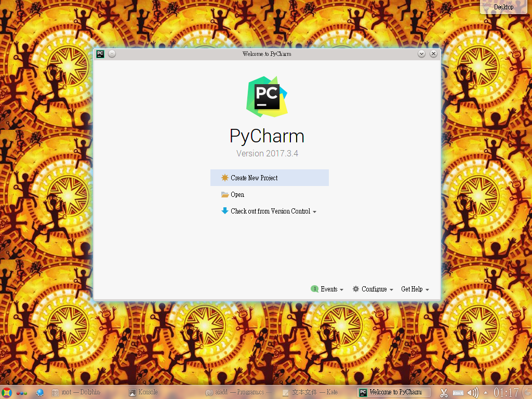This screenshot has height=399, width=532.
Task: Click the keyboard layout tray icon
Action: tap(458, 393)
